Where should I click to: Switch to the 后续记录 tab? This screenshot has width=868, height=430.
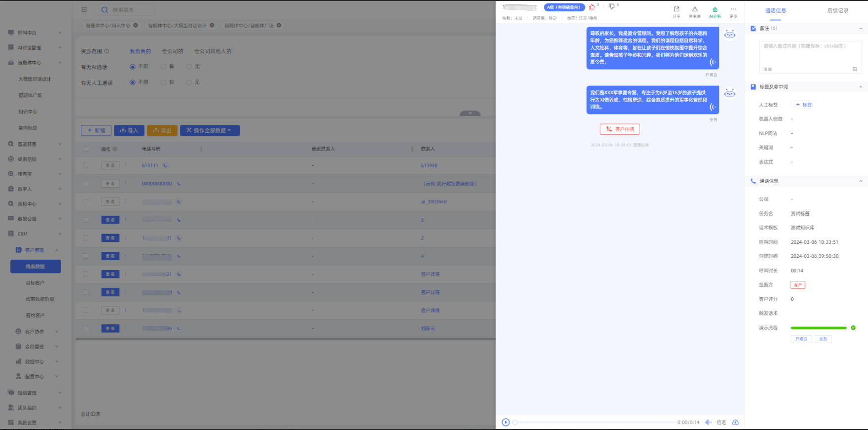tap(837, 10)
